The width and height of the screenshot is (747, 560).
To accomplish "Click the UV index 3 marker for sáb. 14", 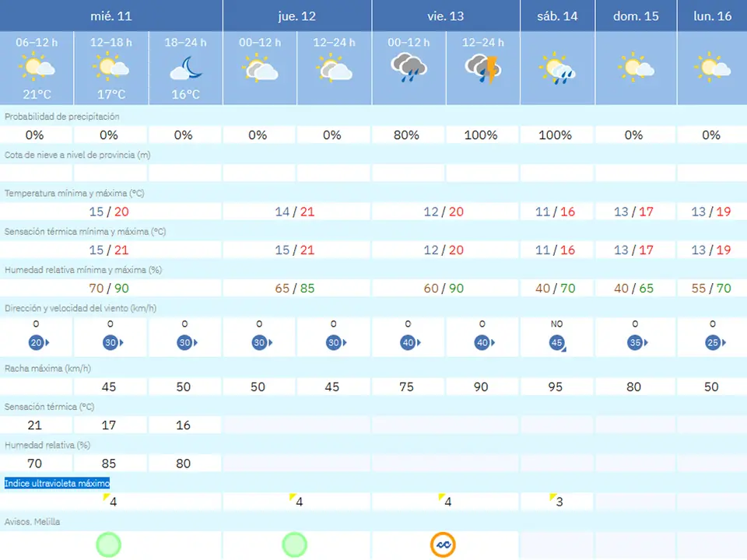I will click(556, 500).
